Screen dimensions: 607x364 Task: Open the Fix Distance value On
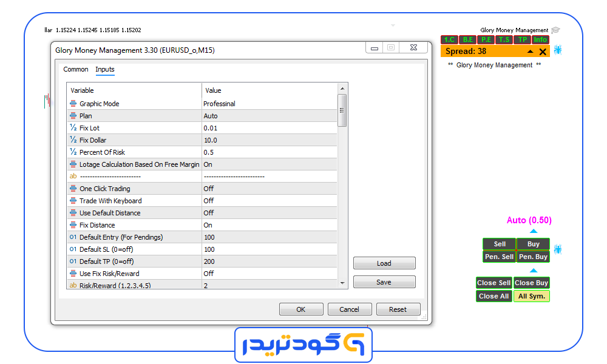[x=270, y=225]
